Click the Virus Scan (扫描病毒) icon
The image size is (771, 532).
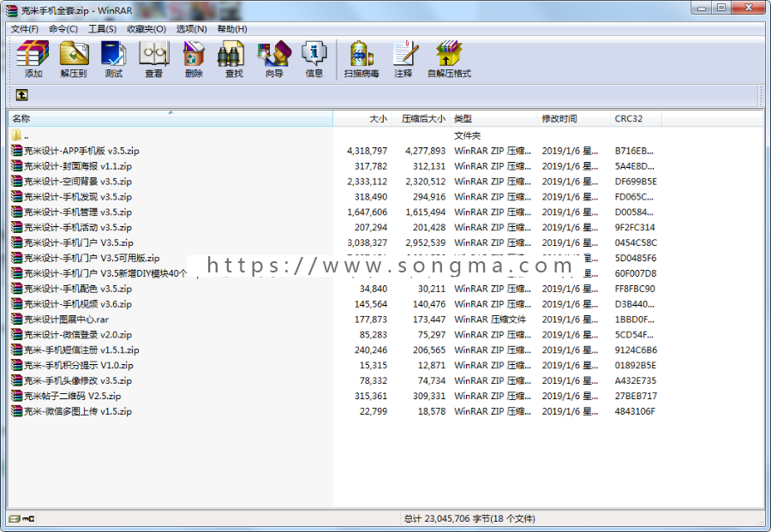point(362,54)
